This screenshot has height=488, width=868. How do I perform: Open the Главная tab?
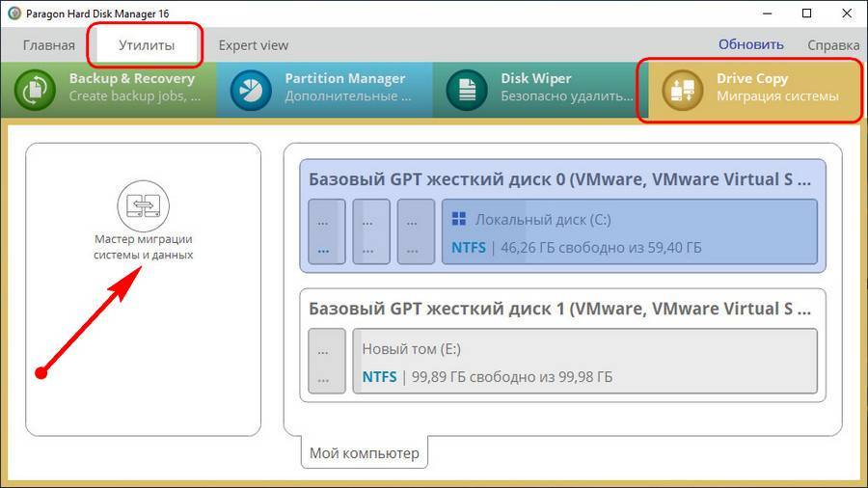coord(49,45)
